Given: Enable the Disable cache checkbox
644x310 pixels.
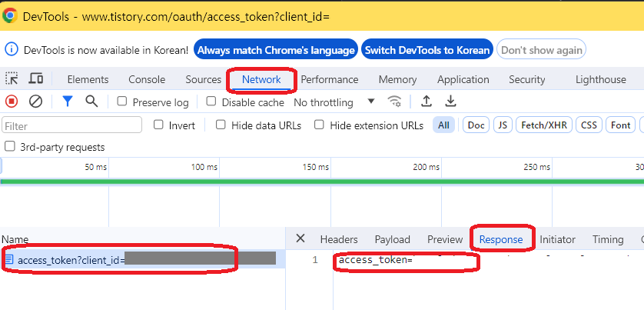Looking at the screenshot, I should pyautogui.click(x=211, y=101).
